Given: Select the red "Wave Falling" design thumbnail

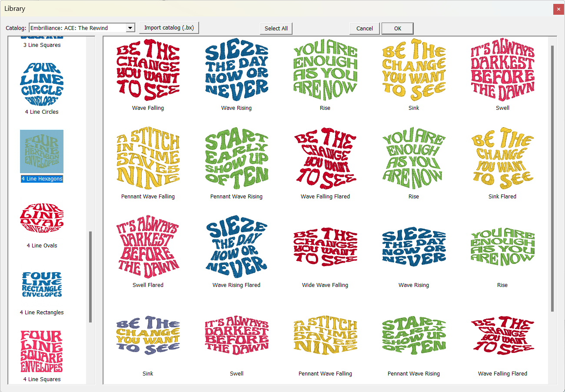Looking at the screenshot, I should [148, 69].
